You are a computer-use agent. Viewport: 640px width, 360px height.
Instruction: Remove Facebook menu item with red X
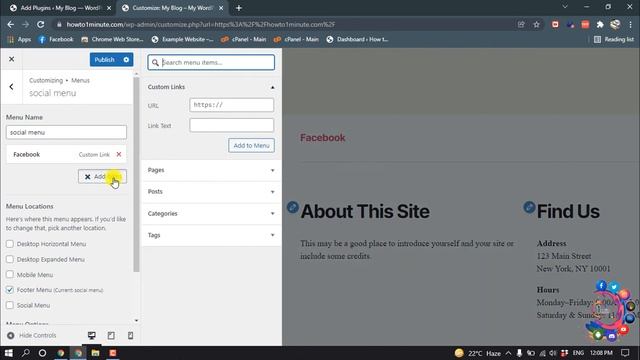[x=119, y=154]
